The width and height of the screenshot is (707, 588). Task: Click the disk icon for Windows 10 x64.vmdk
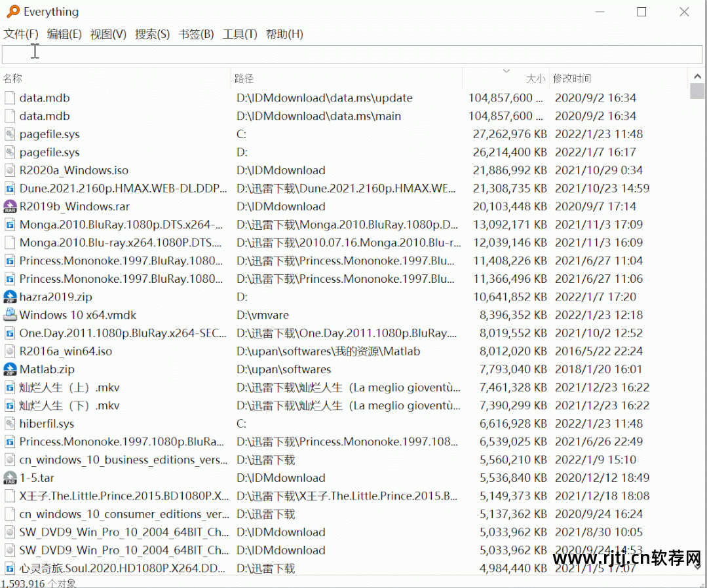[10, 315]
